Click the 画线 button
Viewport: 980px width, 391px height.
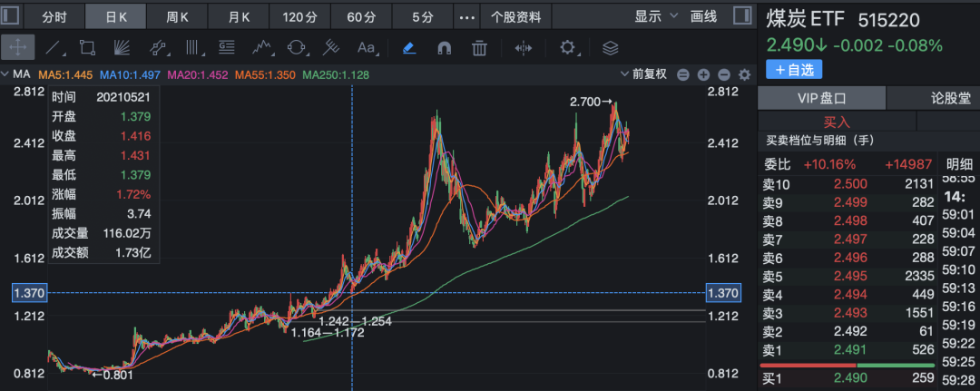tap(704, 17)
